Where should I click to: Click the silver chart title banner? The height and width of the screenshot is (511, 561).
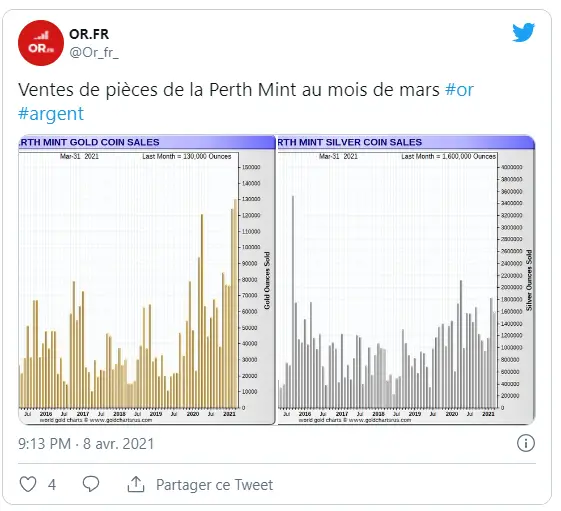pyautogui.click(x=406, y=142)
